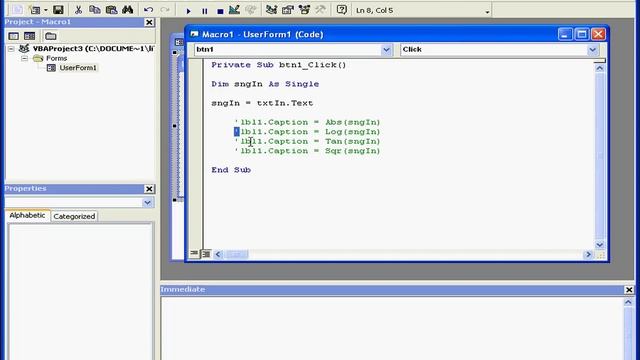Click the Undo arrow icon
The width and height of the screenshot is (640, 360).
pyautogui.click(x=149, y=10)
